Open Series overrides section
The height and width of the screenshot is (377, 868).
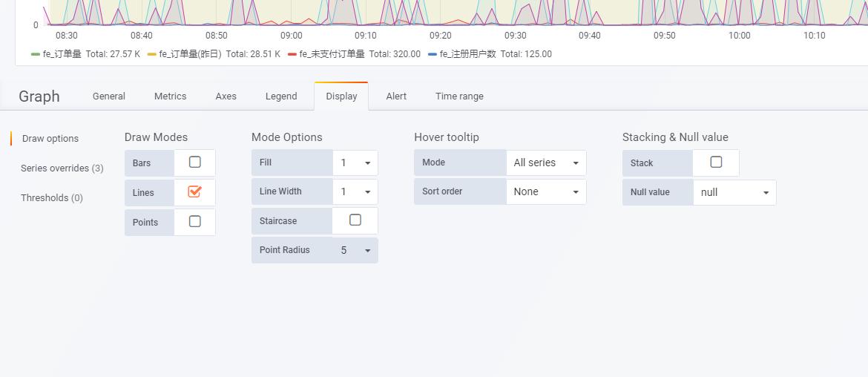point(62,168)
